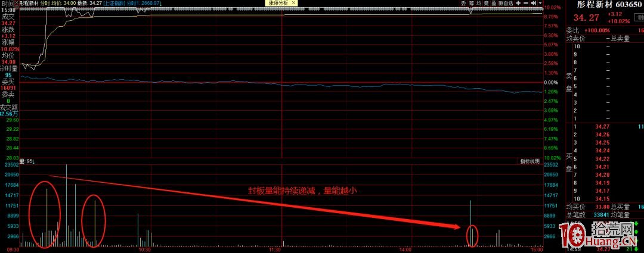This screenshot has height=253, width=644.
Task: Click the minus icon in chart toolbar
Action: point(527,3)
